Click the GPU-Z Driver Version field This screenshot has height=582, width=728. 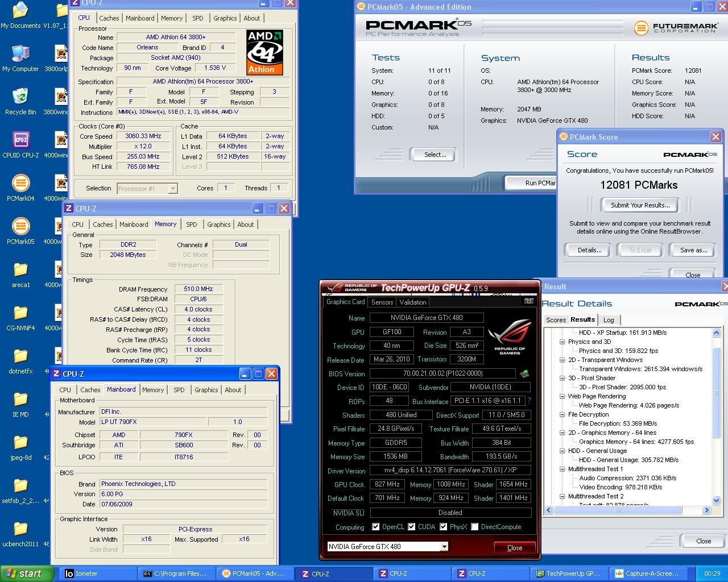(x=450, y=471)
